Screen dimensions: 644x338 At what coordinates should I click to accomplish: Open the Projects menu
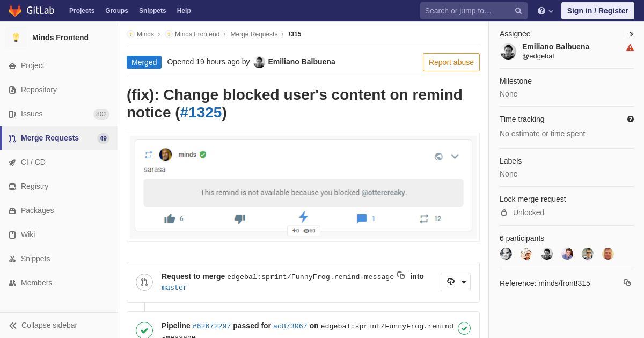82,11
